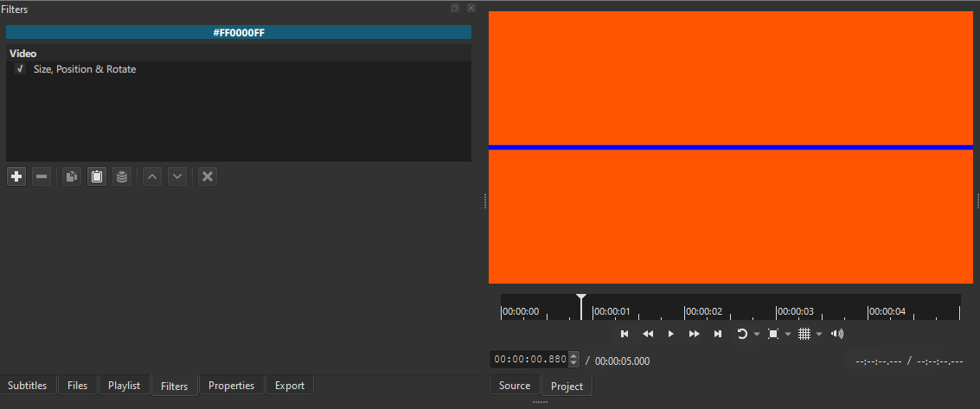Rewind playback
The height and width of the screenshot is (409, 980).
coord(648,334)
